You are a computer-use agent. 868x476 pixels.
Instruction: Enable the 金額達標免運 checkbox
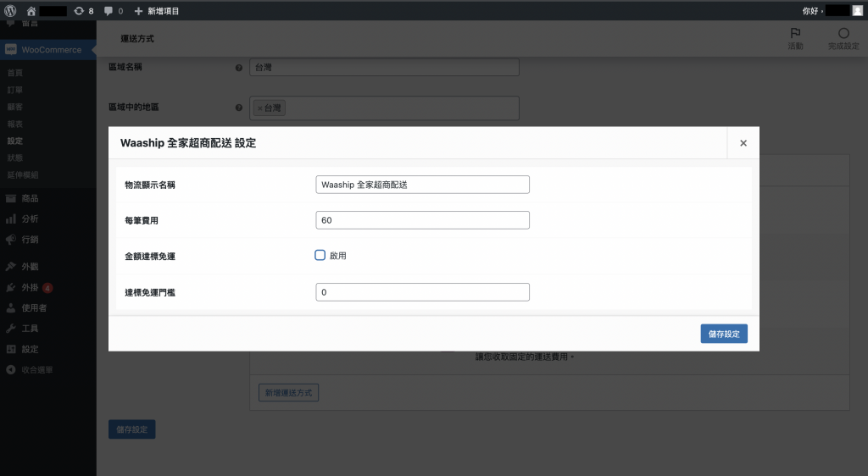pyautogui.click(x=320, y=255)
